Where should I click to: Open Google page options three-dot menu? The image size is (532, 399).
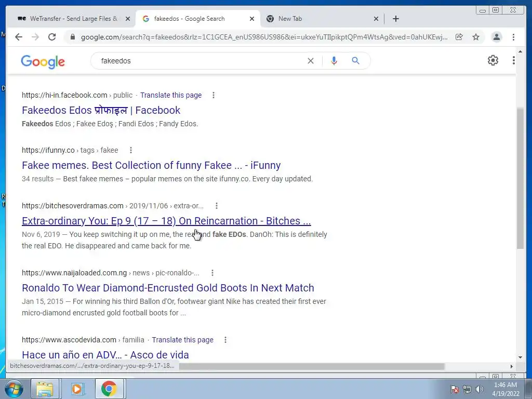[x=514, y=60]
